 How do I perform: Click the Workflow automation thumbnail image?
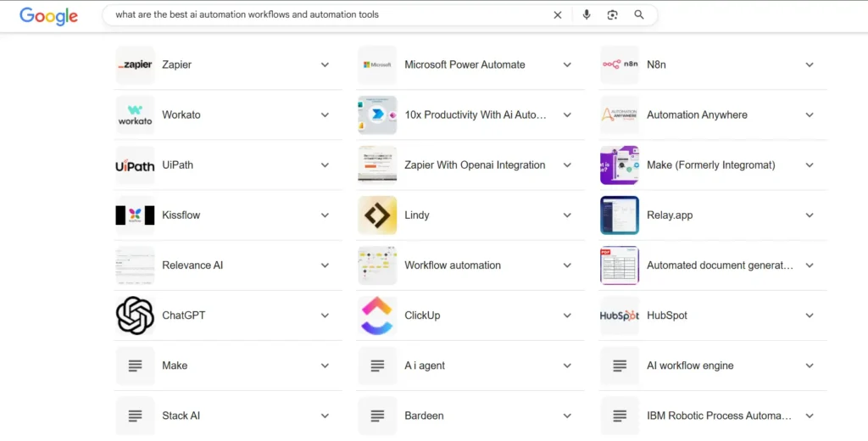click(377, 265)
